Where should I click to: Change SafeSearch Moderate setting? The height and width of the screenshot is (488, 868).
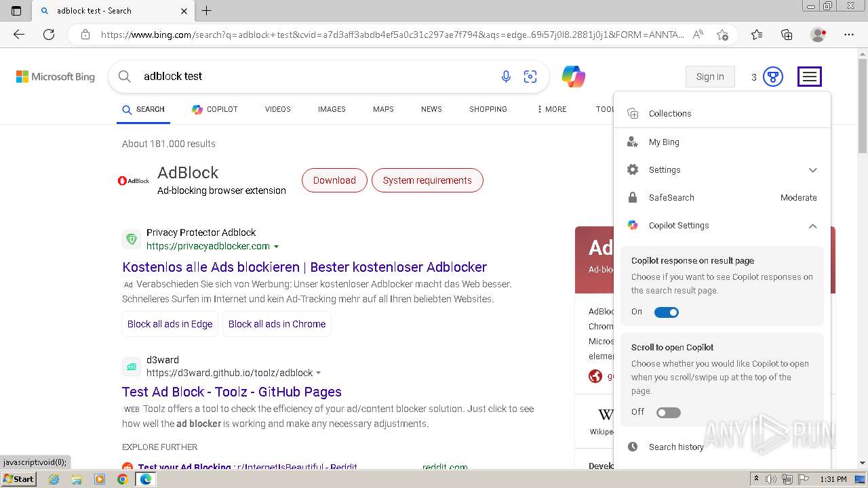pyautogui.click(x=798, y=198)
